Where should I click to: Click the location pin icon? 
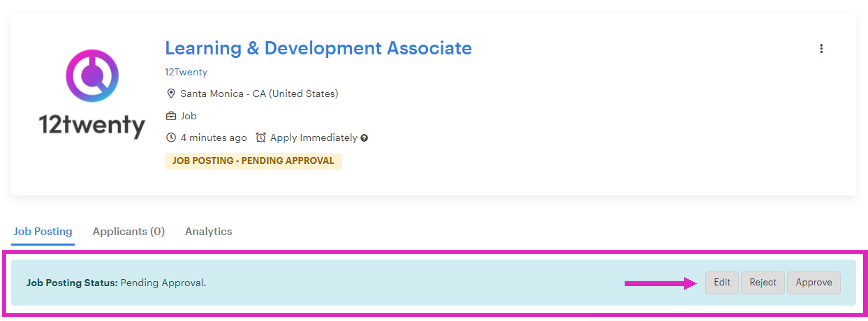171,94
